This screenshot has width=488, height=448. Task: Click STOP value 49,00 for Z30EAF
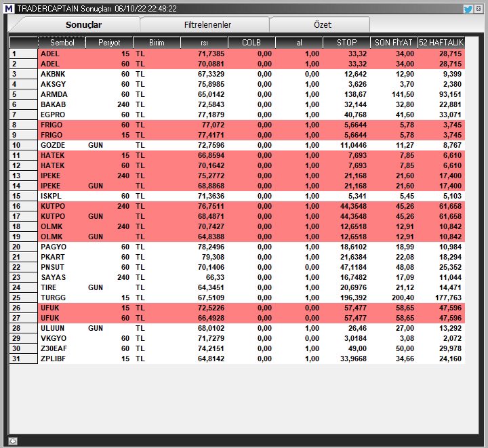(358, 348)
